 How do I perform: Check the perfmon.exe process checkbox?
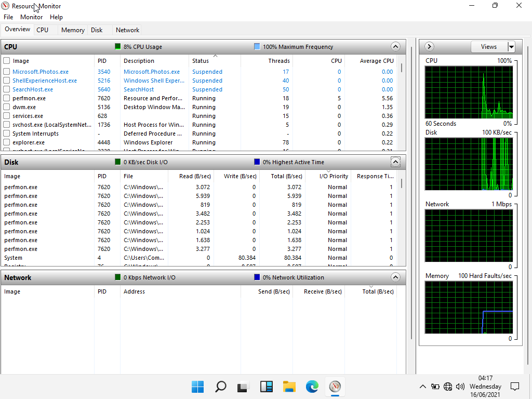6,98
